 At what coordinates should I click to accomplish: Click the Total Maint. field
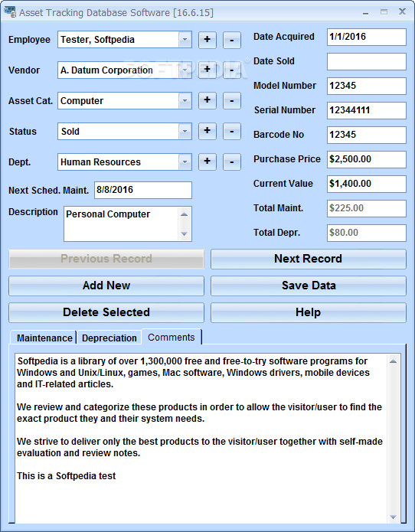367,208
